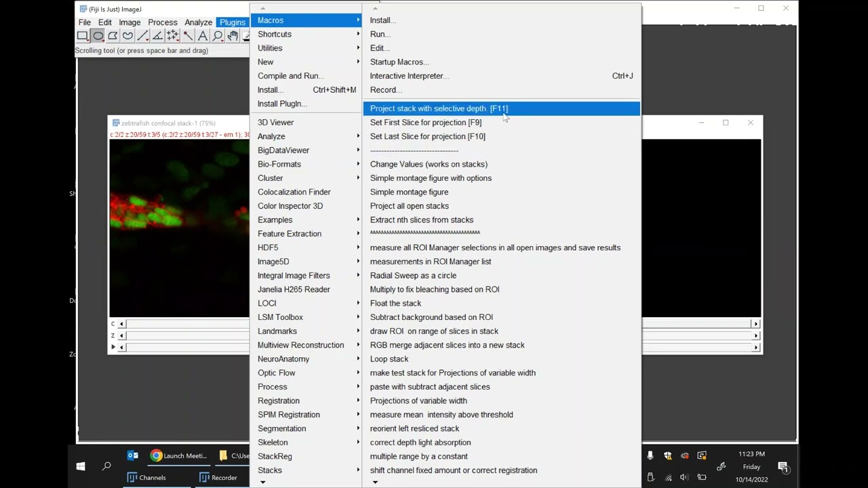Select the Wand tracing tool
Viewport: 868px width, 488px height.
(x=188, y=36)
